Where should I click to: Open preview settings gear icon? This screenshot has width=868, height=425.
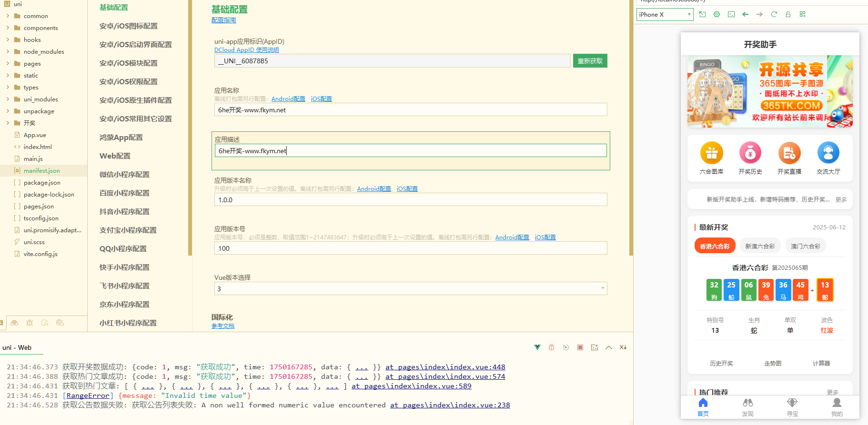point(717,14)
